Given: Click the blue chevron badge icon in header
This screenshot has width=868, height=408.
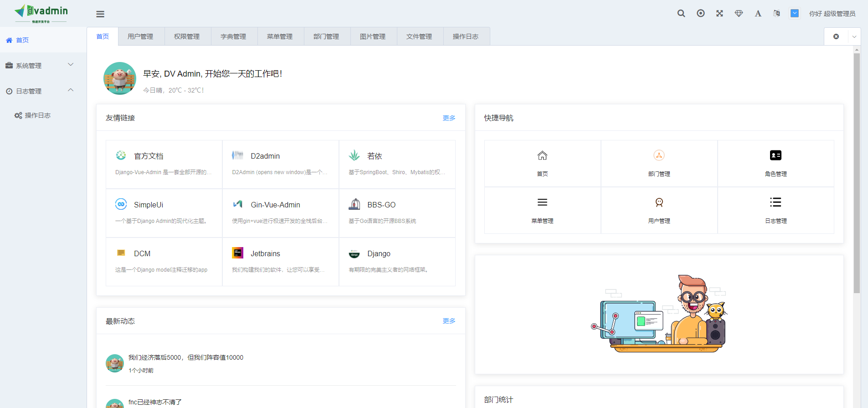Looking at the screenshot, I should 795,13.
